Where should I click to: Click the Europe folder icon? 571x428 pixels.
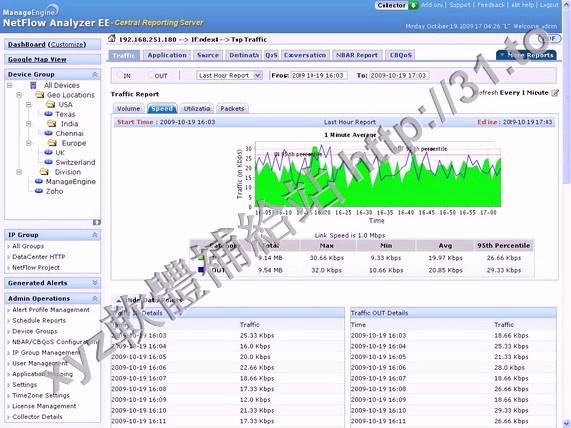tap(52, 143)
